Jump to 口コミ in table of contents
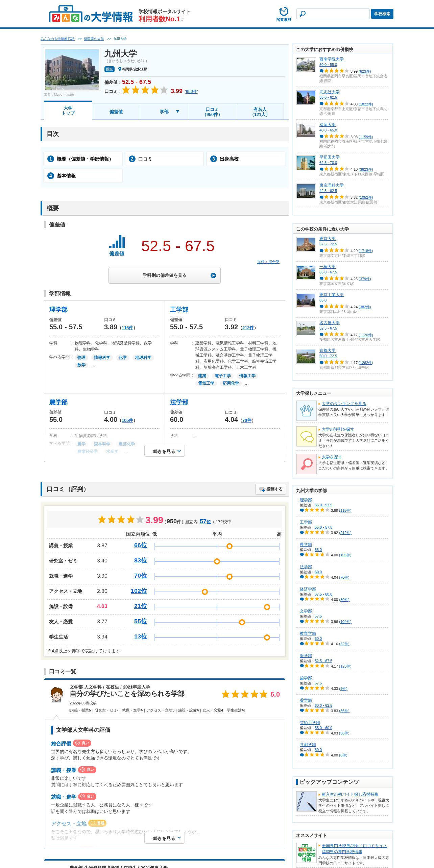The image size is (434, 868). pos(164,159)
